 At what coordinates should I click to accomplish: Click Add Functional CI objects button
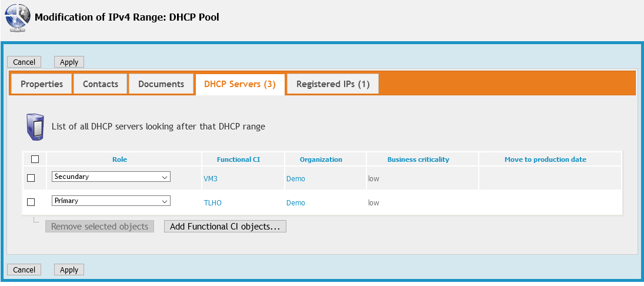point(225,227)
